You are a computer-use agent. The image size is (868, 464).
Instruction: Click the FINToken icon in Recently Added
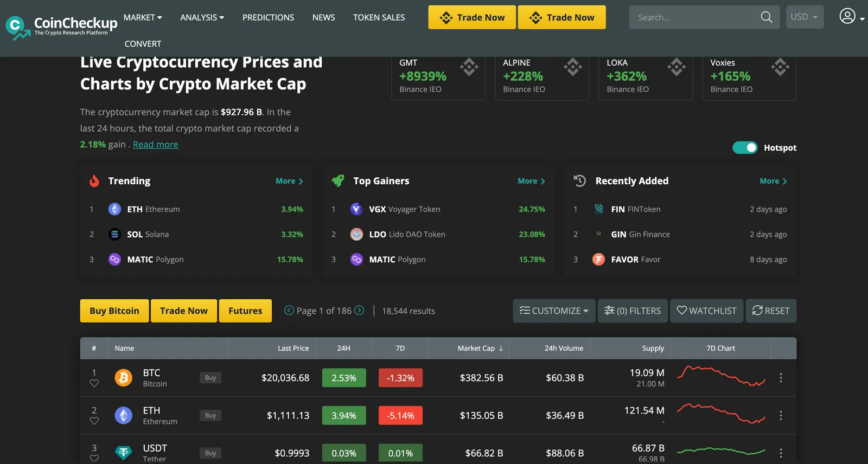click(x=599, y=209)
